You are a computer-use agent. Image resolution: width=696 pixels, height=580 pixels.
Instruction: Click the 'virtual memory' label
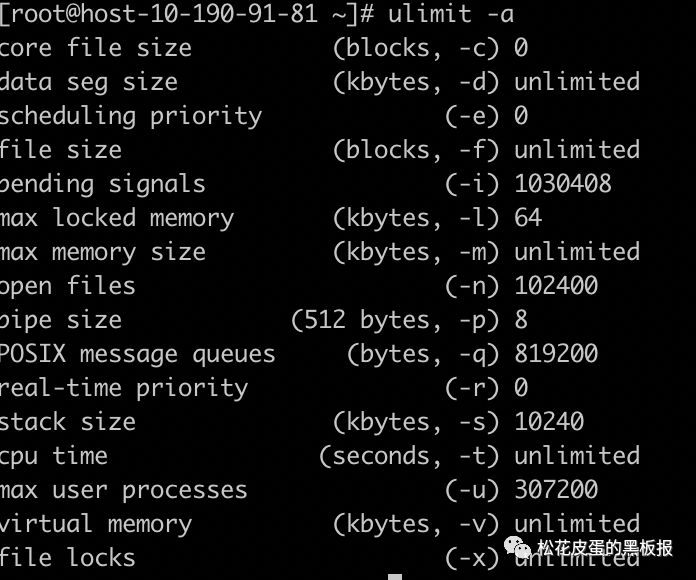(95, 524)
